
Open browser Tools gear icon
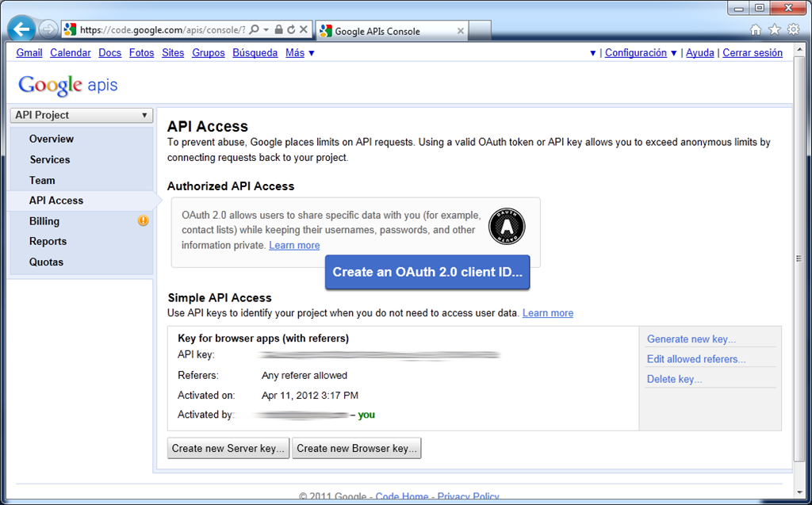[x=793, y=29]
